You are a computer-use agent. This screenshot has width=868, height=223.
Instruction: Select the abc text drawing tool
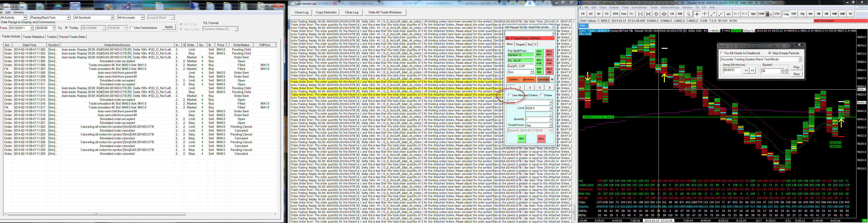[729, 14]
